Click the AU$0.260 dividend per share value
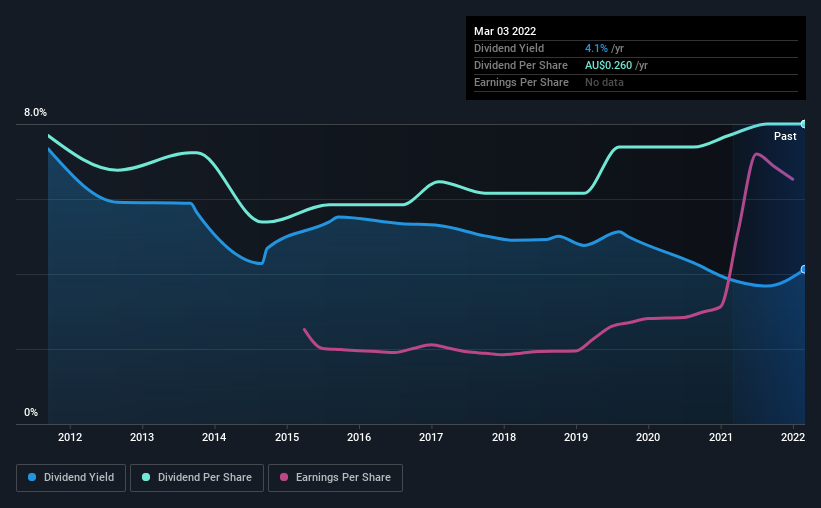 coord(608,65)
